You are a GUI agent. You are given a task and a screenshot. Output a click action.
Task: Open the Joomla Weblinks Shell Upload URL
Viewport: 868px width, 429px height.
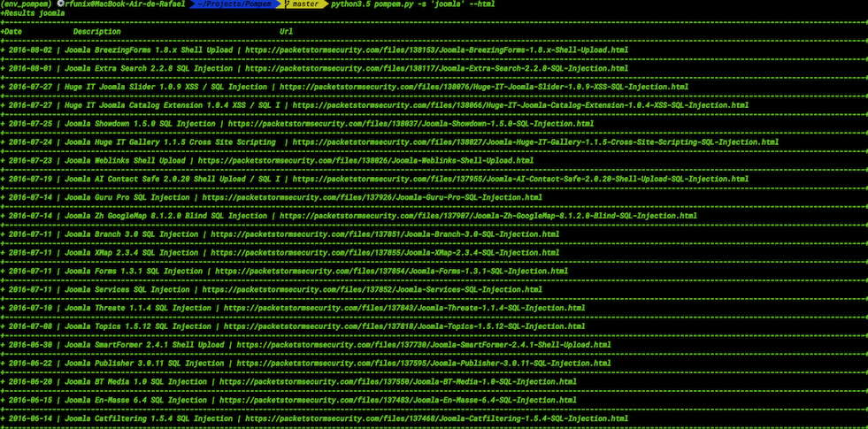tap(365, 160)
